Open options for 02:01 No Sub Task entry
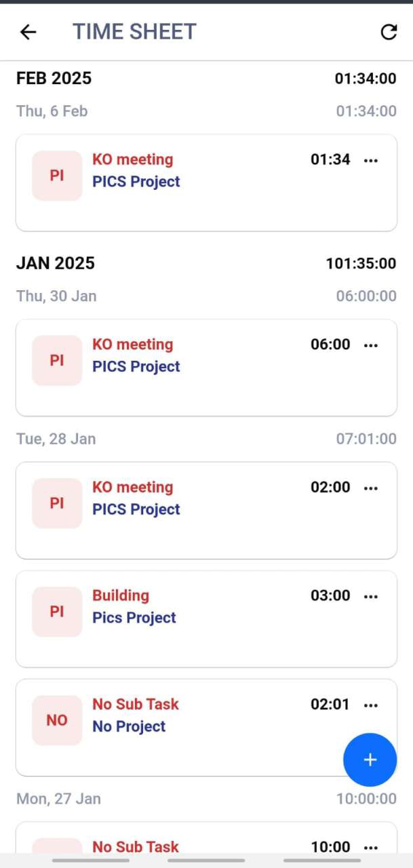The image size is (413, 868). 371,705
